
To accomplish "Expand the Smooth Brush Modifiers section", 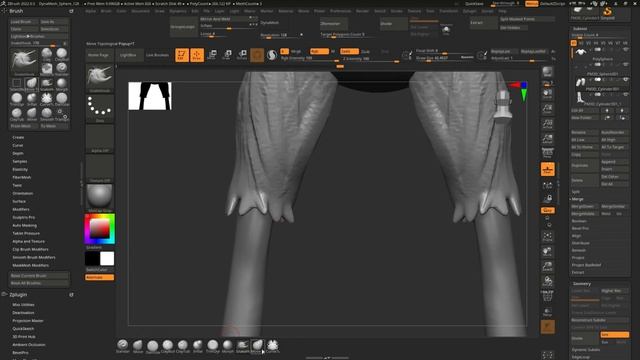I will 34,258.
